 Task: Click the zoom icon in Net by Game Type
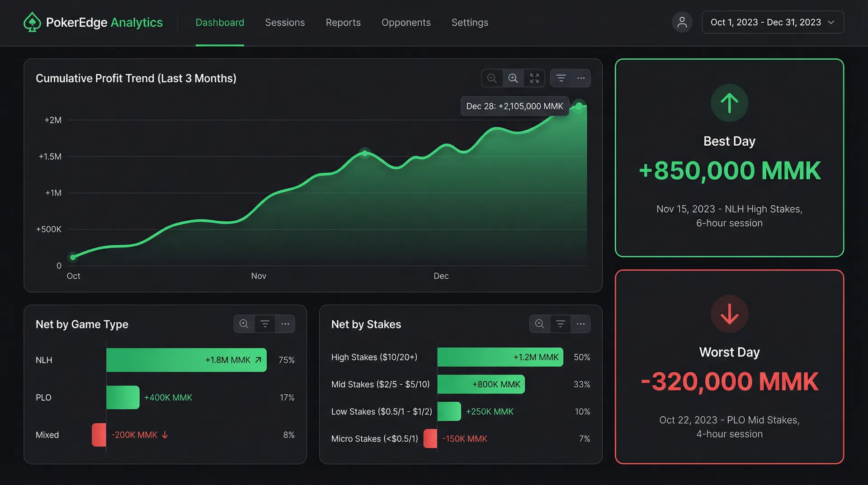coord(244,324)
